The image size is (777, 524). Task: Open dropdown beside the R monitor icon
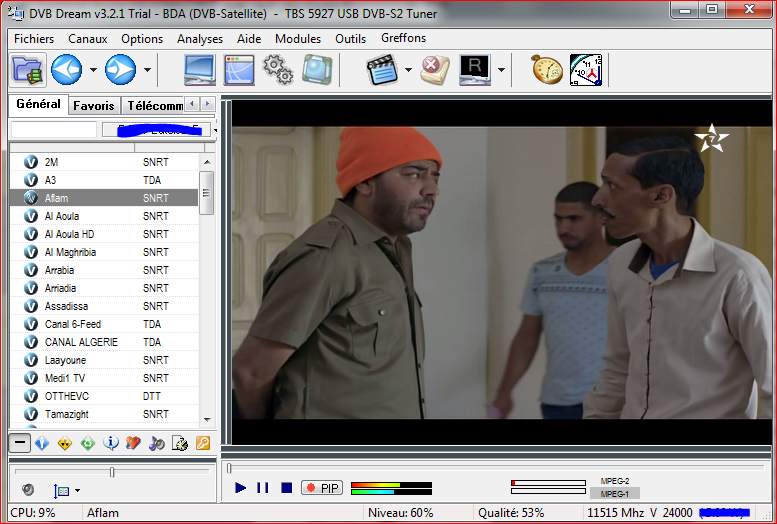[x=501, y=70]
